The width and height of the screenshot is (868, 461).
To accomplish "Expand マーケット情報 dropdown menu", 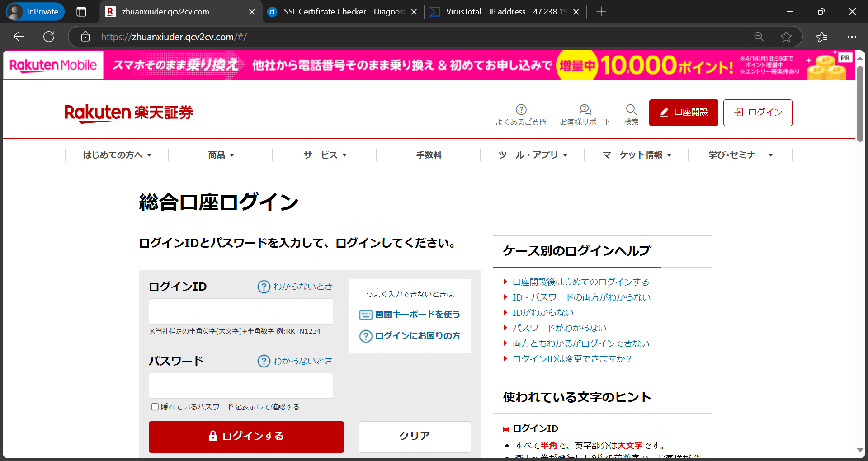I will coord(637,155).
